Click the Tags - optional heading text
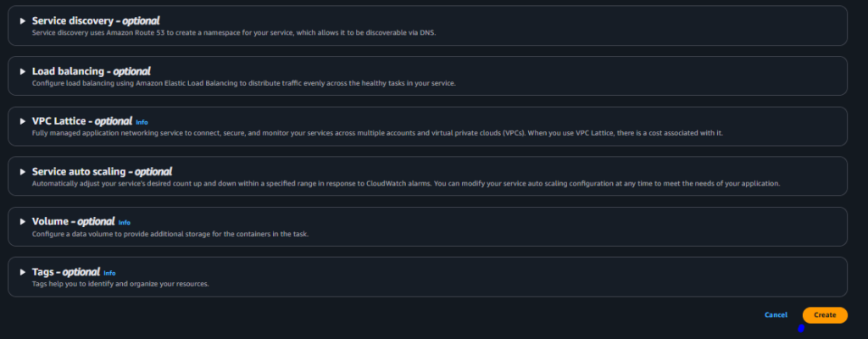The width and height of the screenshot is (868, 339). (66, 272)
